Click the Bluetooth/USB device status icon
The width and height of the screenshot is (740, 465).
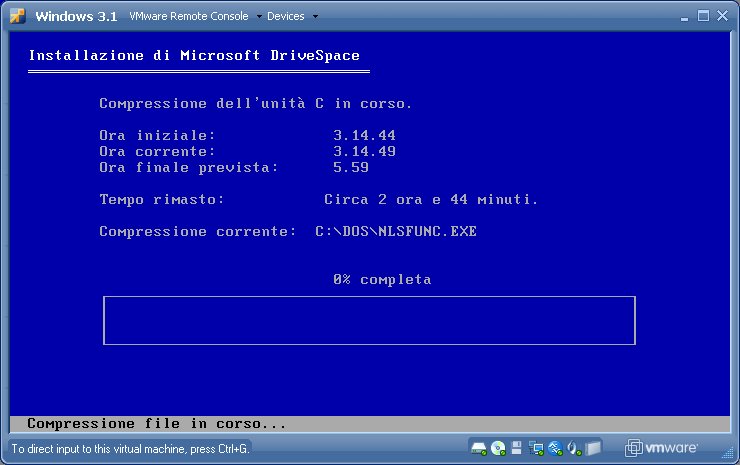click(x=555, y=448)
